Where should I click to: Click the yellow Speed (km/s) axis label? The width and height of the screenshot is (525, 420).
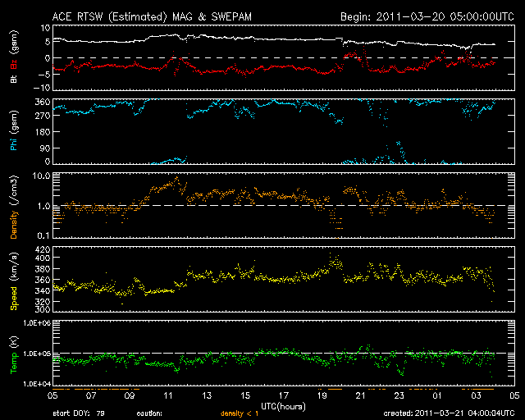[13, 280]
